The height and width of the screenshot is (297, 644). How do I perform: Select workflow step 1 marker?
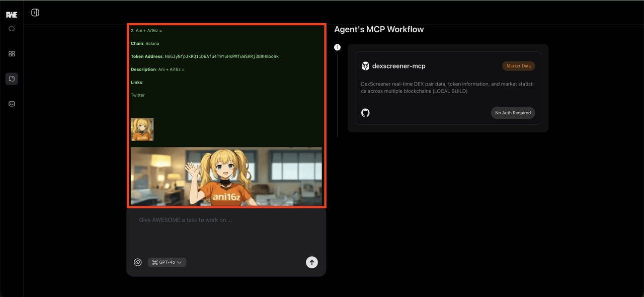[337, 47]
